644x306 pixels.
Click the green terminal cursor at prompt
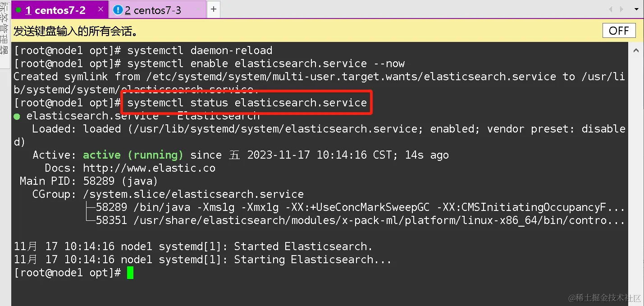coord(130,273)
